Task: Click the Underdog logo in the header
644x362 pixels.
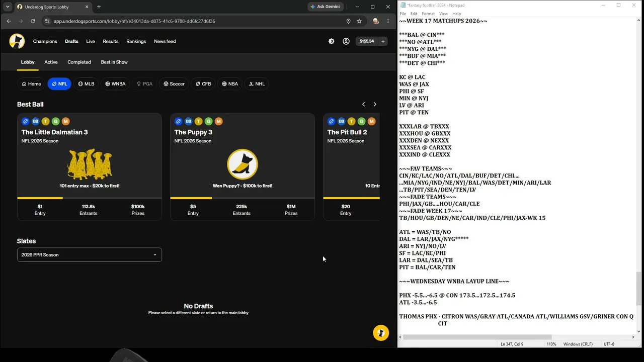Action: pos(17,41)
